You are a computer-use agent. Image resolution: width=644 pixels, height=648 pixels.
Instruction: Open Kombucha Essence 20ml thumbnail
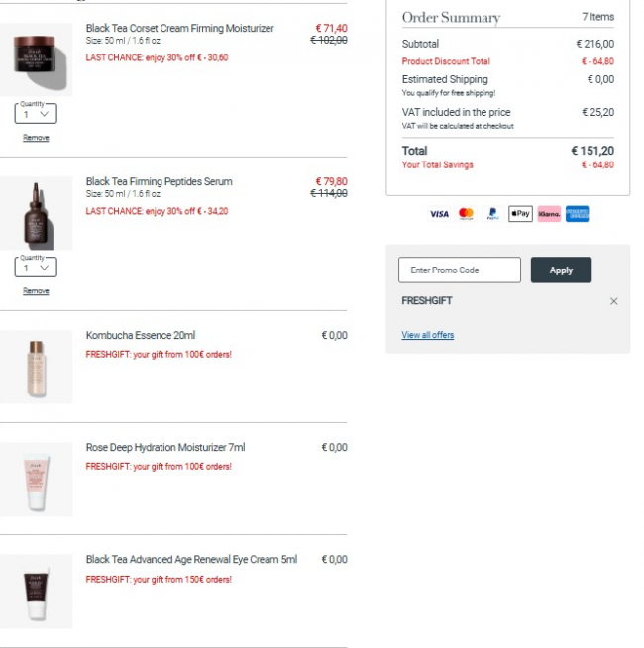tap(36, 367)
